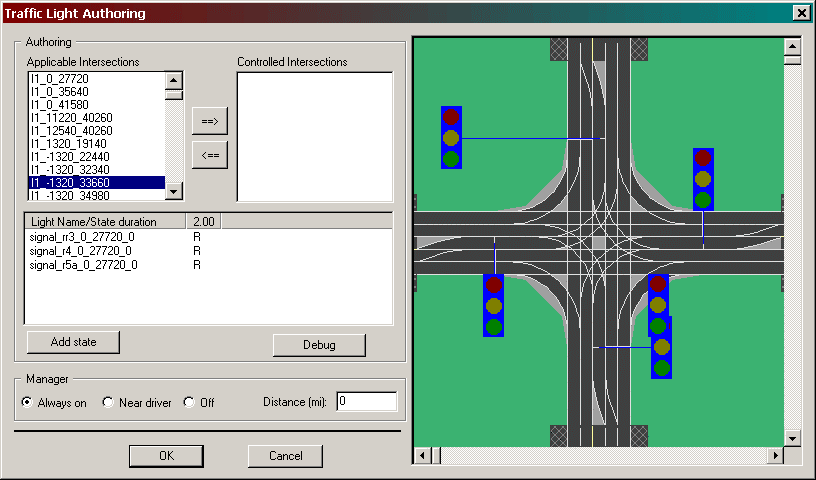Screen dimensions: 816x480
Task: Choose the Near driver manager option
Action: tap(109, 403)
